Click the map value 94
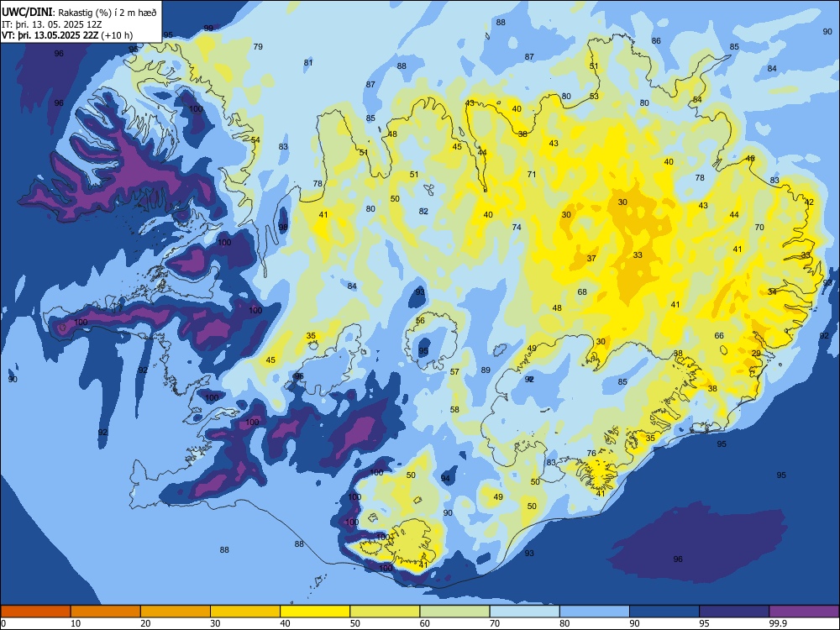Image resolution: width=840 pixels, height=630 pixels. point(446,479)
